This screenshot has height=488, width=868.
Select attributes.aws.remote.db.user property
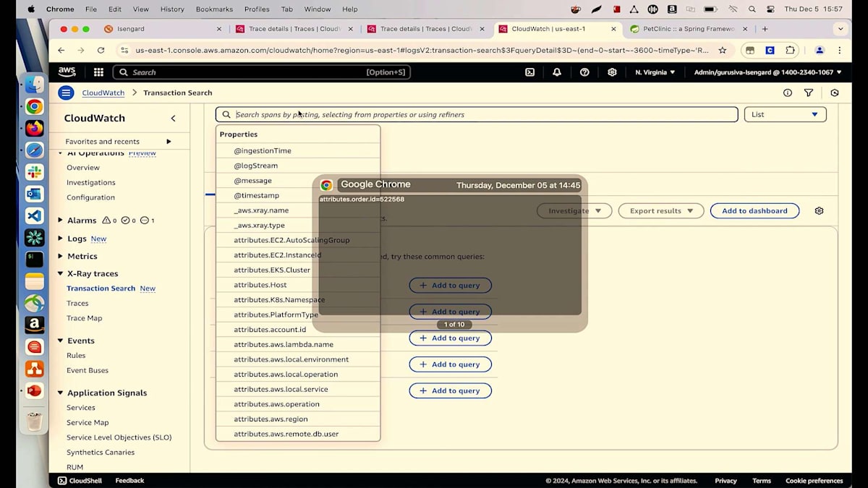coord(298,434)
